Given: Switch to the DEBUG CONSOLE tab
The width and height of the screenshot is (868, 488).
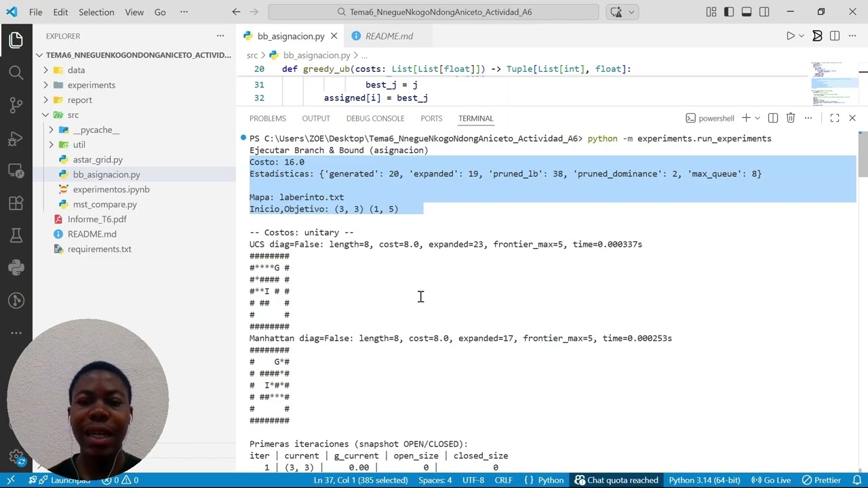Looking at the screenshot, I should (x=375, y=118).
